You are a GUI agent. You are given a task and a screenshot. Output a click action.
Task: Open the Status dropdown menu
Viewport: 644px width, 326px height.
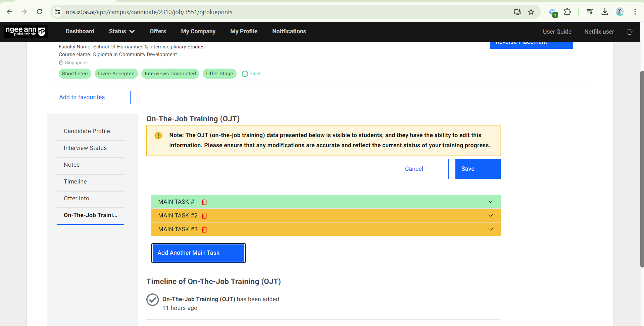coord(121,31)
